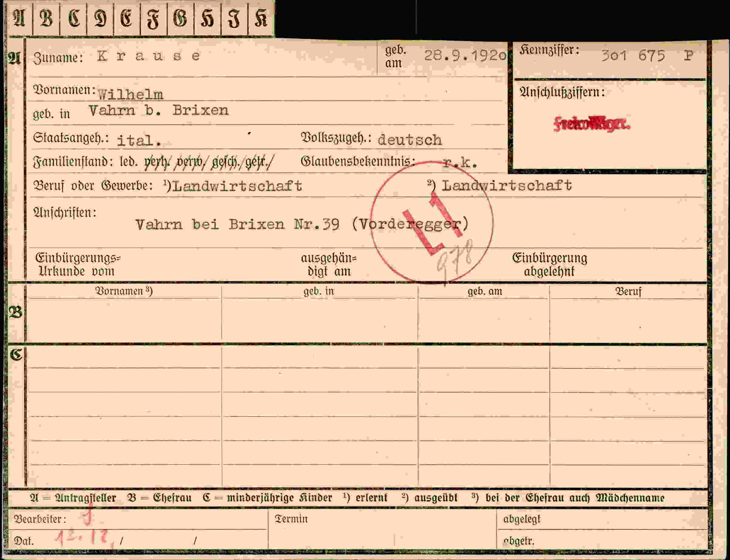The image size is (730, 560).
Task: Click the smudged red stamp under Anschlußziffern
Action: pyautogui.click(x=592, y=124)
